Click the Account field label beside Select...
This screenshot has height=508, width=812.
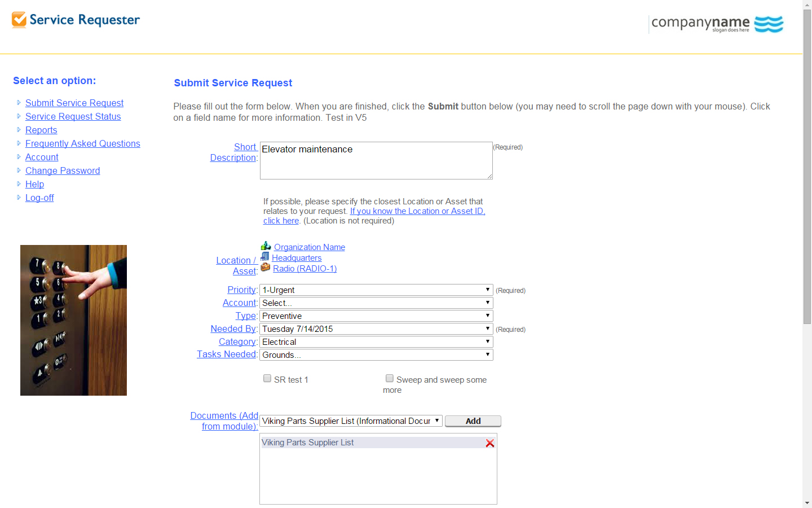[240, 303]
